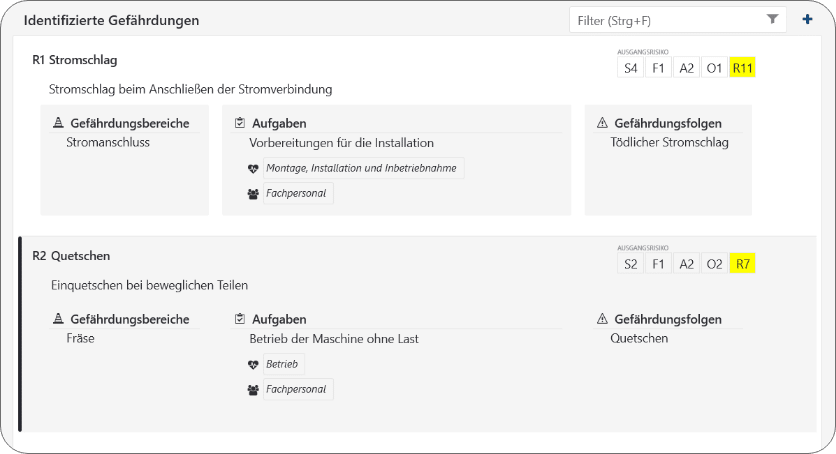Select the O2 box in R2 Ausgangsrisiko
This screenshot has height=454, width=836.
[714, 264]
